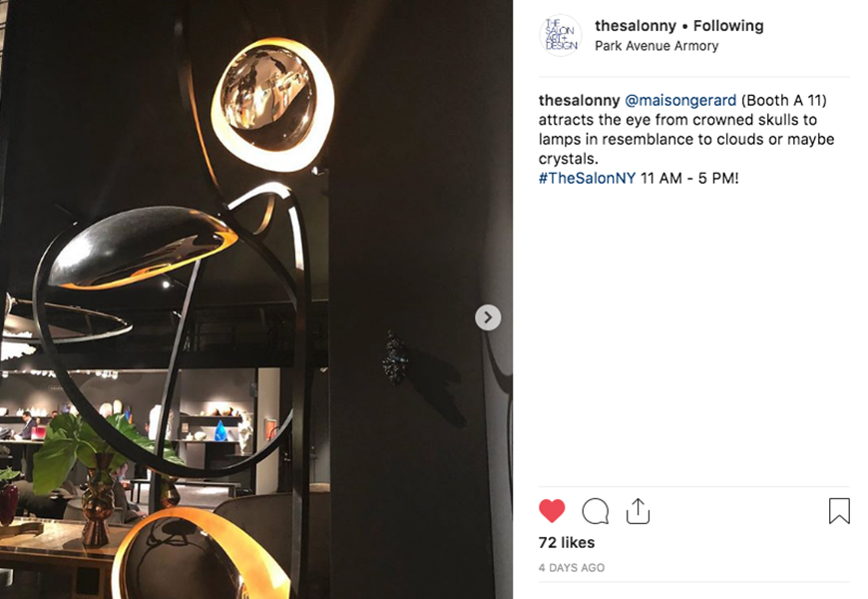Screen dimensions: 868x599
Task: View who liked via 72 likes
Action: click(x=567, y=542)
